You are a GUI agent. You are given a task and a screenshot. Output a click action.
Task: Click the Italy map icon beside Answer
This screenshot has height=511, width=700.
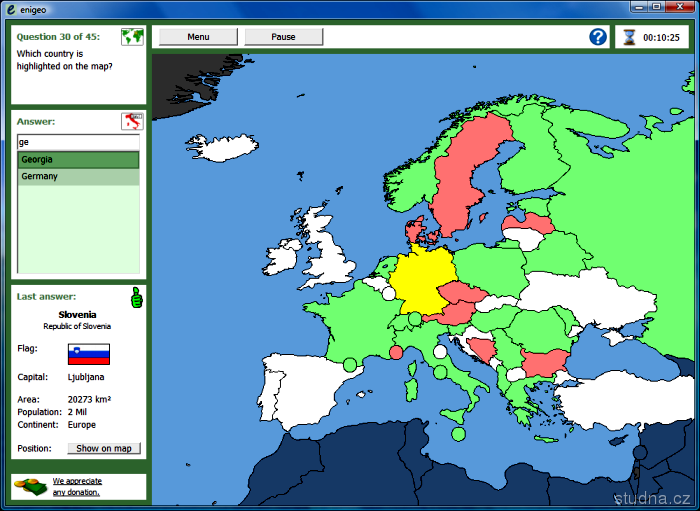coord(132,121)
